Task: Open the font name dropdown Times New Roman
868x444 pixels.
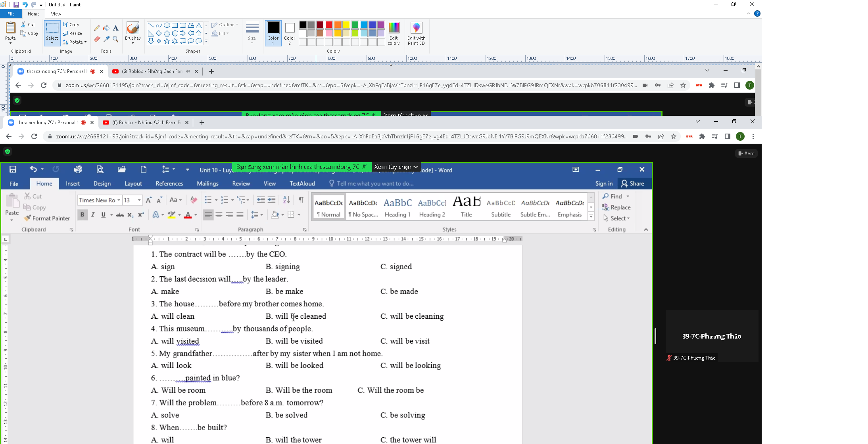Action: tap(119, 200)
